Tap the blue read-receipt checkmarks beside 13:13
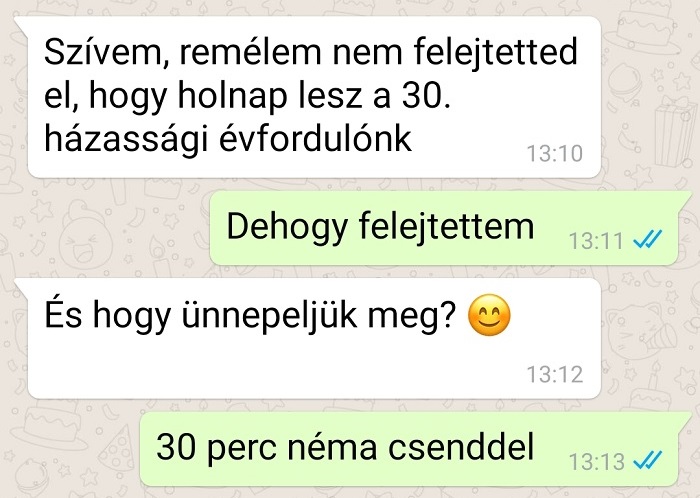 647,461
